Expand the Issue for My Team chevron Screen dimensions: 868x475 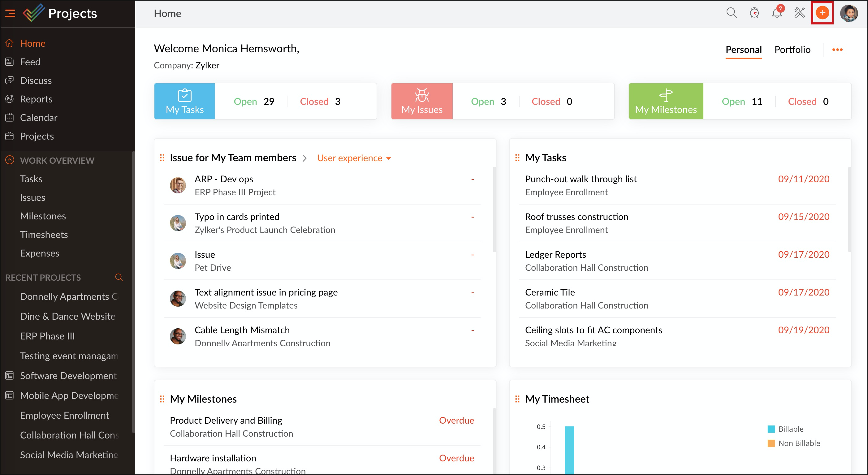tap(304, 158)
